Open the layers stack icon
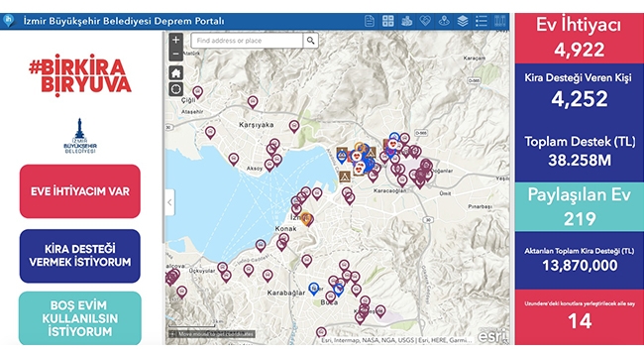Screen dimensions: 644x357 463,21
